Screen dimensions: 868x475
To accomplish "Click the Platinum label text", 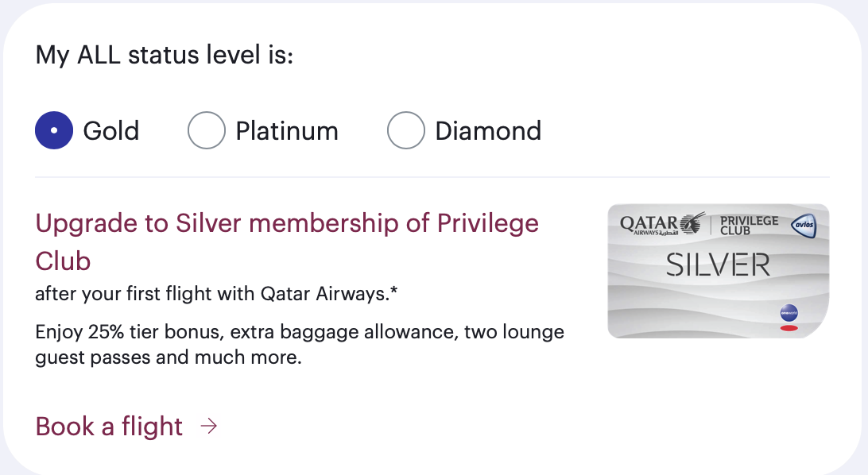I will coord(287,130).
